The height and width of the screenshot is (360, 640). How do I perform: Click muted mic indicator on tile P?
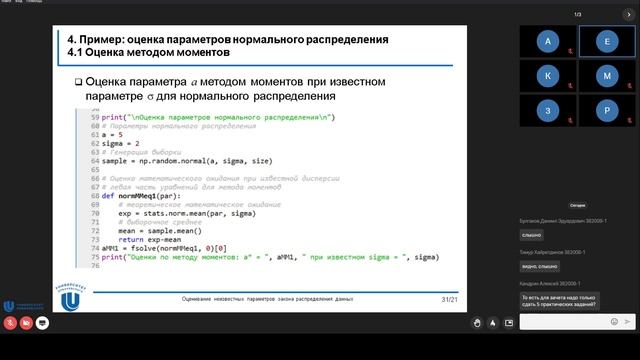point(629,120)
